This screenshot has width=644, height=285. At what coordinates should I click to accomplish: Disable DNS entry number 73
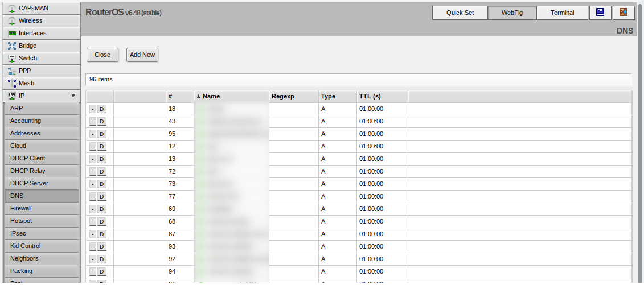[102, 184]
